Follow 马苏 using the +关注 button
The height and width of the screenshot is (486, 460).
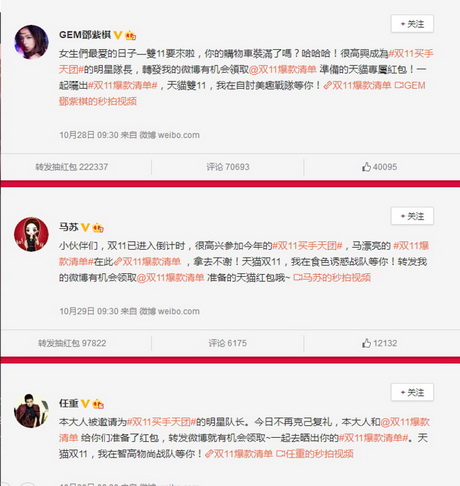(x=412, y=216)
